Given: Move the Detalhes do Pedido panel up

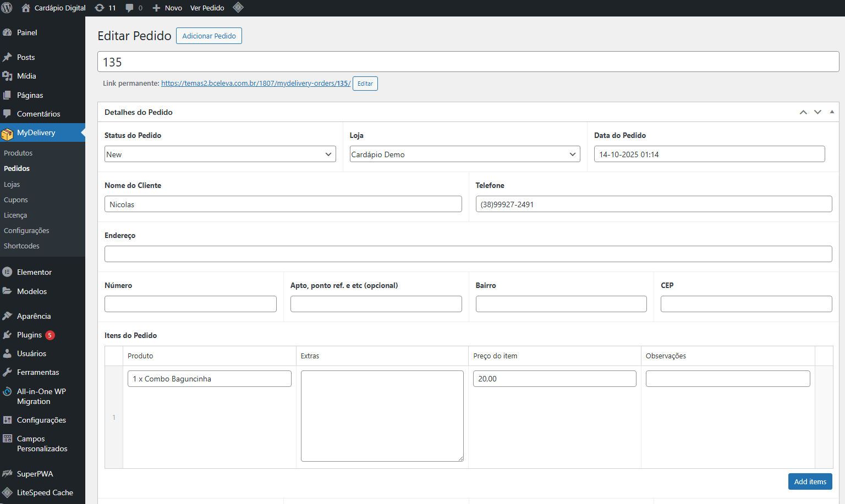Looking at the screenshot, I should 803,112.
